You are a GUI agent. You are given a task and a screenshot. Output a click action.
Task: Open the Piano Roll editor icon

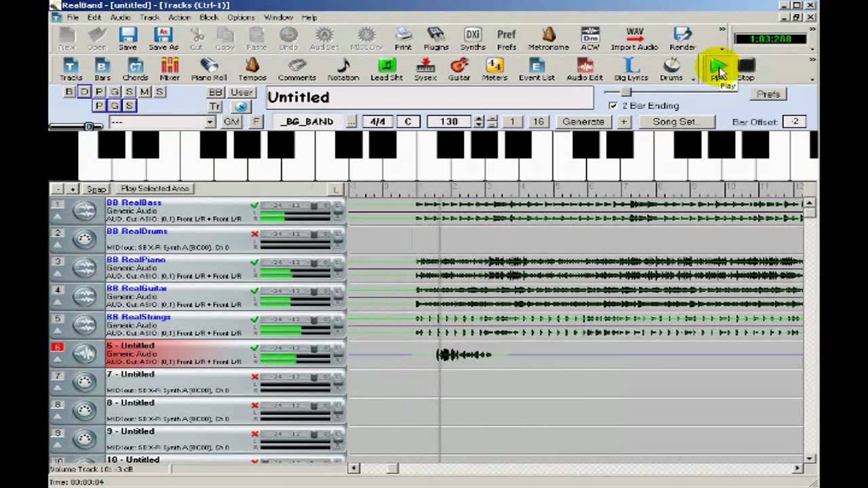209,68
